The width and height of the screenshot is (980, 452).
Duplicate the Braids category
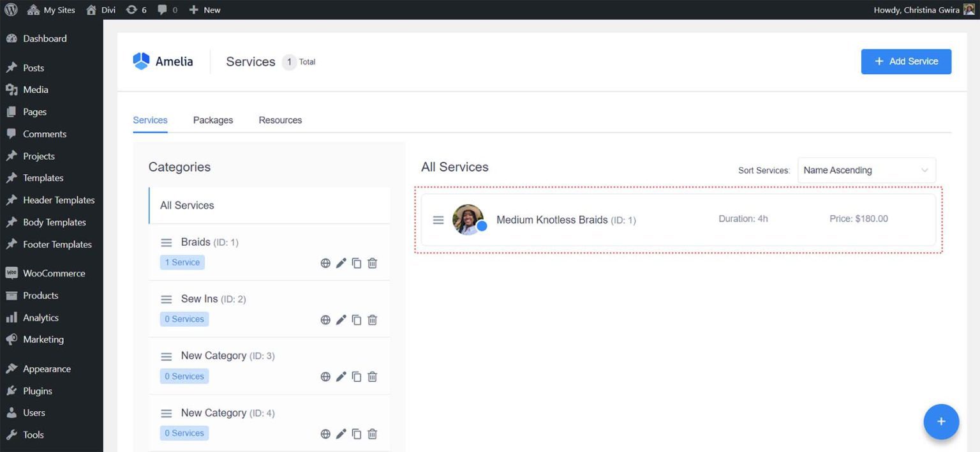coord(356,262)
